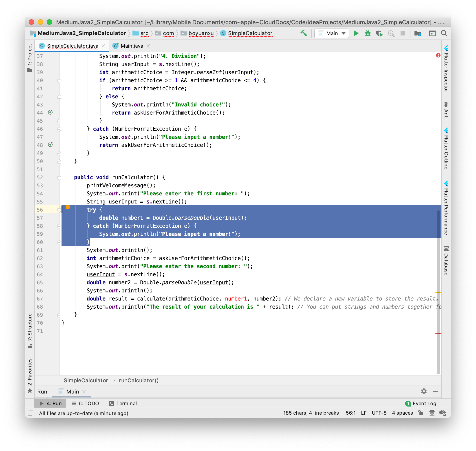This screenshot has width=476, height=451.
Task: Open Run panel settings gear icon
Action: (424, 391)
